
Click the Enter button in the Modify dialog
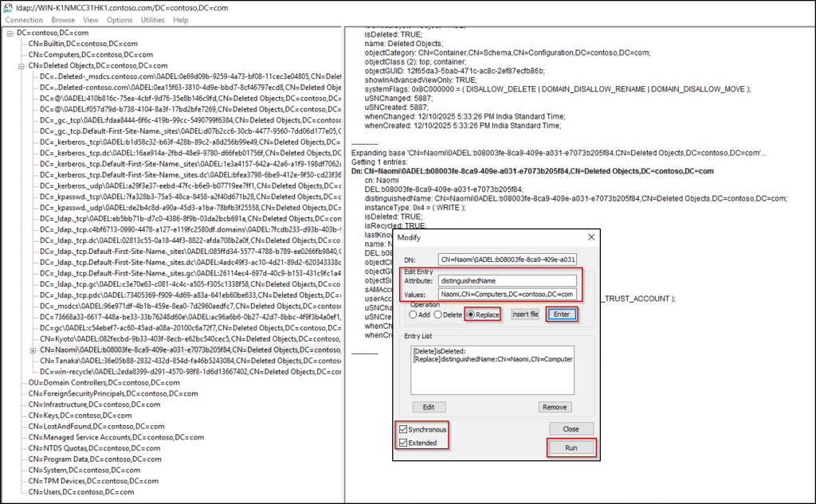tap(560, 314)
